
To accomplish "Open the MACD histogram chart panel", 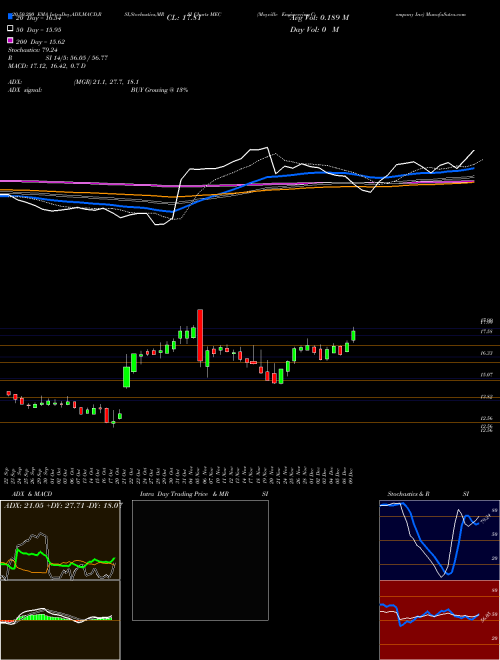I will 60,620.
